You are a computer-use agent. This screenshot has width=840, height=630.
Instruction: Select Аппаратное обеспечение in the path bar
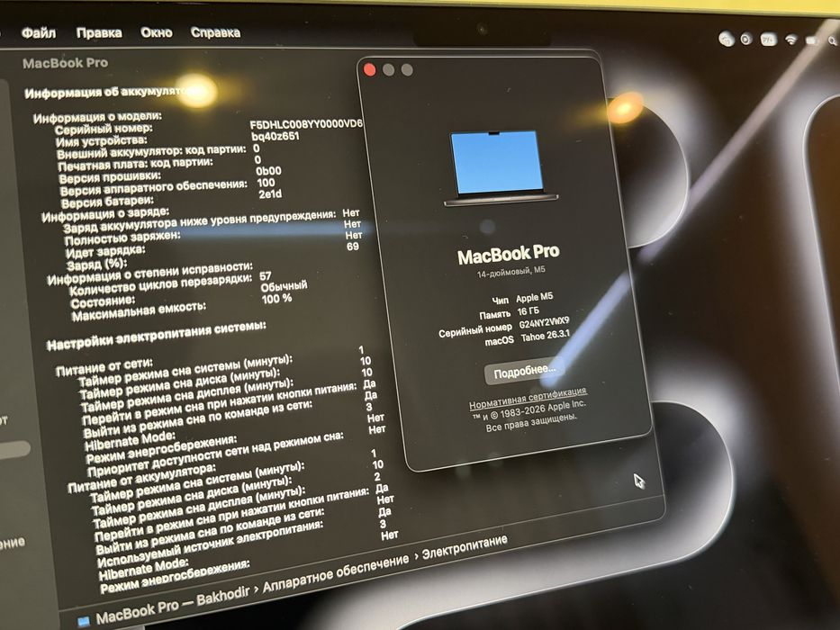point(335,573)
